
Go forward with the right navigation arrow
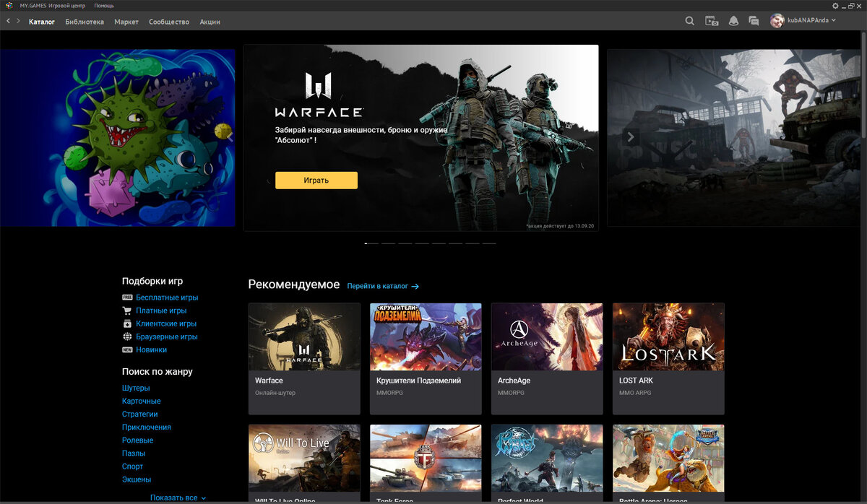tap(18, 22)
